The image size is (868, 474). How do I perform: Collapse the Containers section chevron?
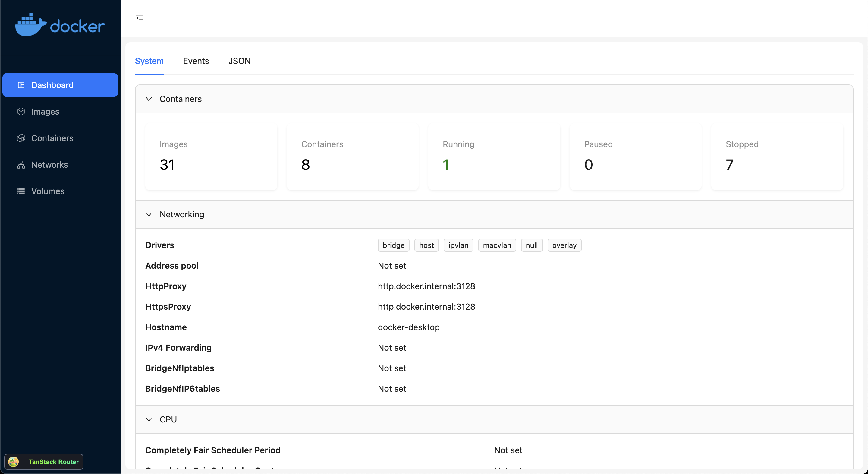tap(149, 99)
